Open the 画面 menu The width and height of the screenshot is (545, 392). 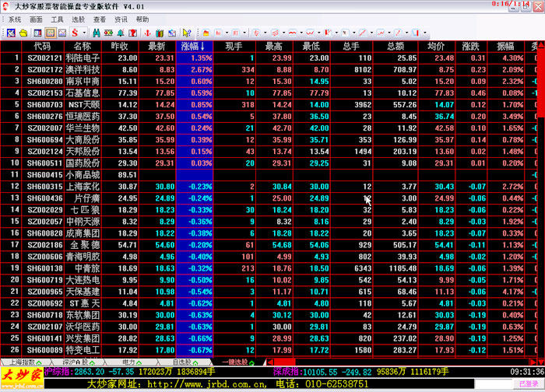pos(36,19)
